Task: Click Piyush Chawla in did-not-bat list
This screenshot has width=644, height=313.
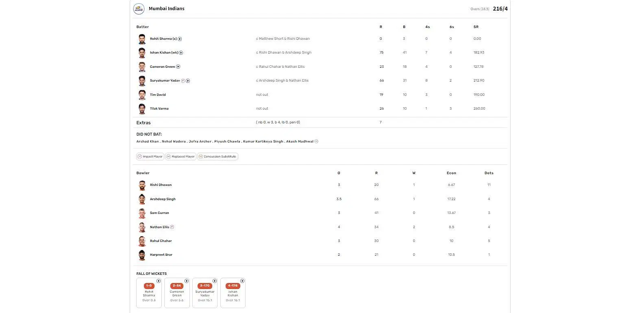Action: (x=227, y=141)
